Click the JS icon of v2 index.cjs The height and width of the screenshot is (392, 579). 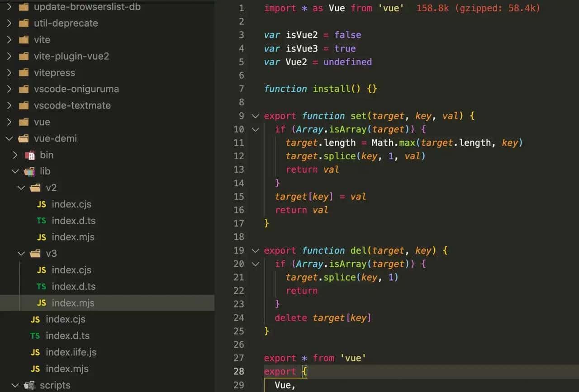pos(41,204)
